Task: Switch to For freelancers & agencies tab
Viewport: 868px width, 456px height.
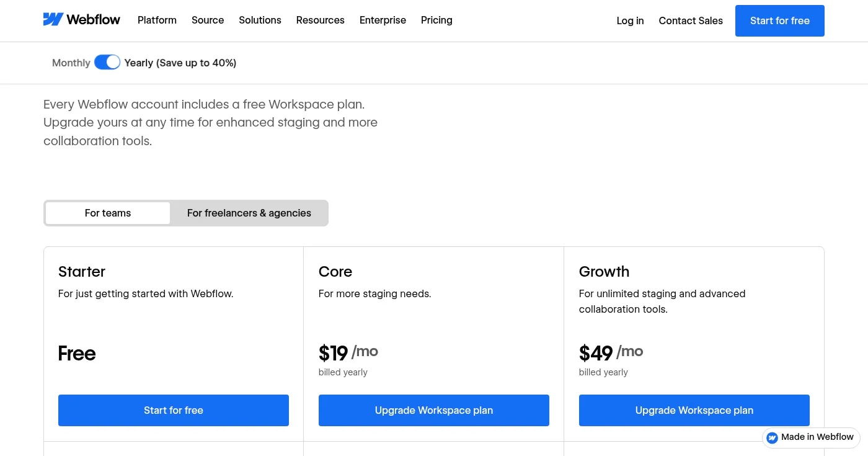Action: (x=249, y=213)
